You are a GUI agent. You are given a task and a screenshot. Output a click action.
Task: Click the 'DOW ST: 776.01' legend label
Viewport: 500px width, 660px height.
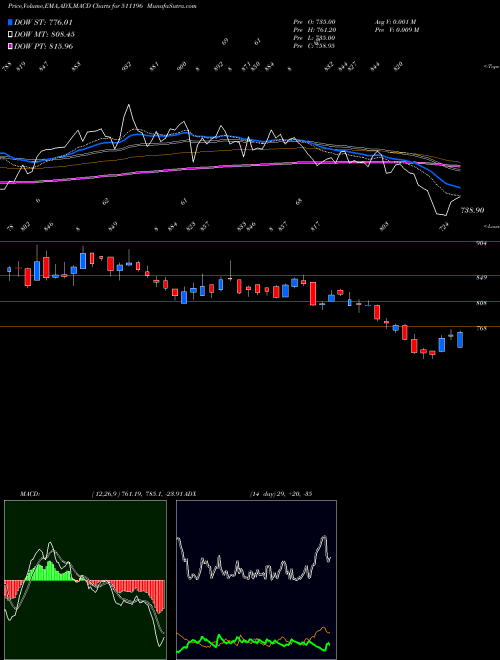[x=43, y=22]
